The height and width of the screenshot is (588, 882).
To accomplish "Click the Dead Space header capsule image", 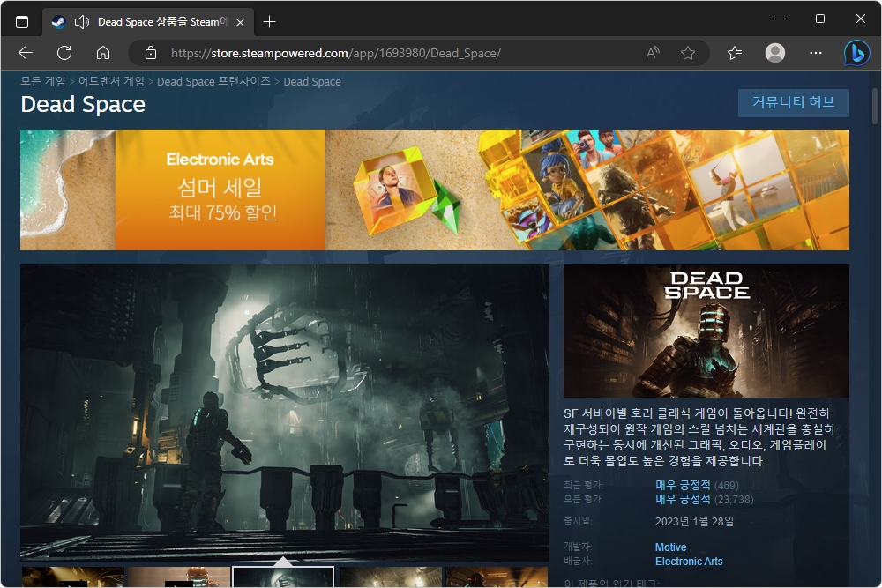I will click(x=706, y=331).
